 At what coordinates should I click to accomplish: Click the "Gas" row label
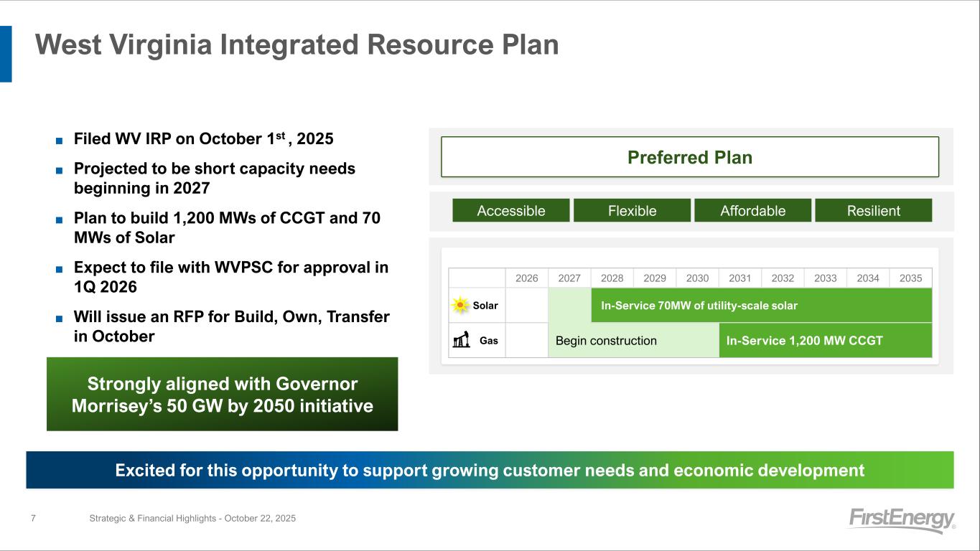click(489, 341)
